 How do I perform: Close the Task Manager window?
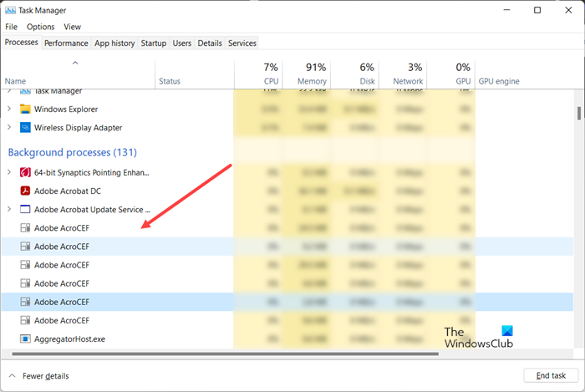point(568,10)
